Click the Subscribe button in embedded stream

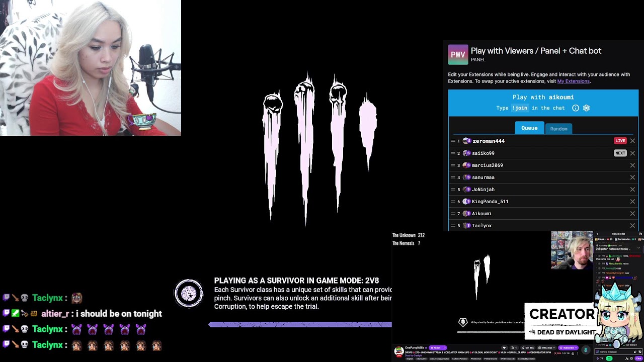[568, 347]
